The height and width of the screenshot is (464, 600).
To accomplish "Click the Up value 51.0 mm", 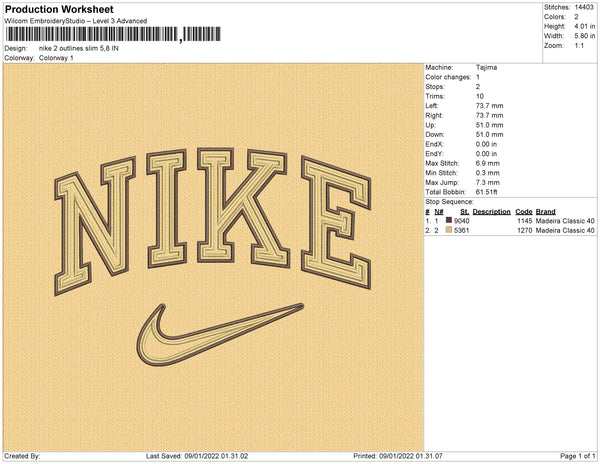I will tap(489, 125).
